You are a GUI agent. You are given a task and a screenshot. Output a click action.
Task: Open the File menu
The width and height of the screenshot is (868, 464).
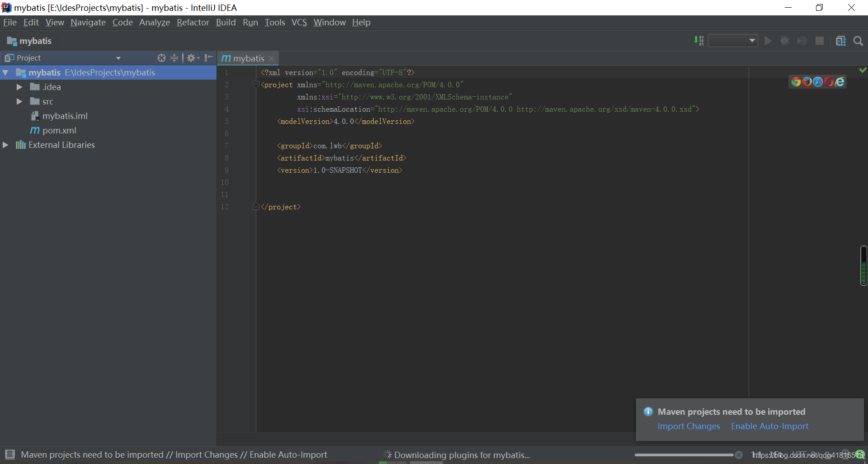(10, 22)
